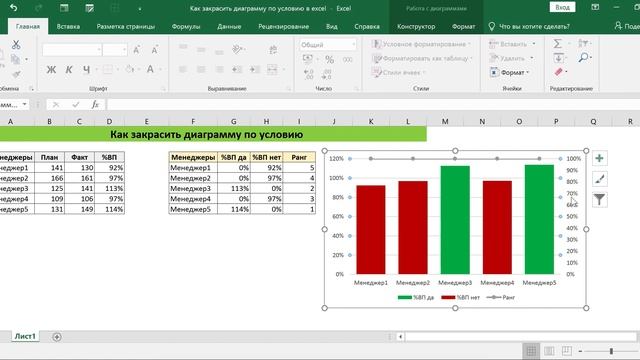Open the Данные tab

click(229, 27)
